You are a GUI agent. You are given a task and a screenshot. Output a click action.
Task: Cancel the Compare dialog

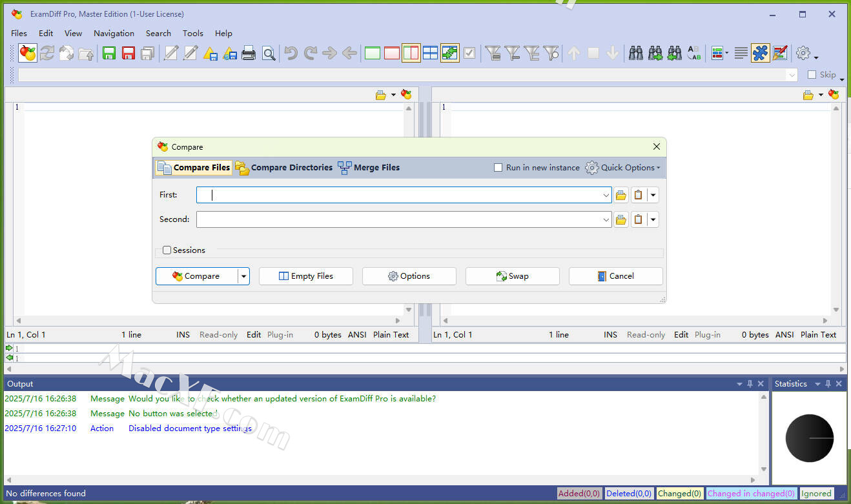coord(616,276)
